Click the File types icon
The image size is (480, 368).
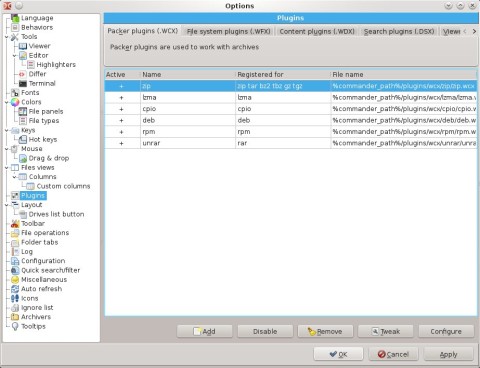click(x=23, y=121)
